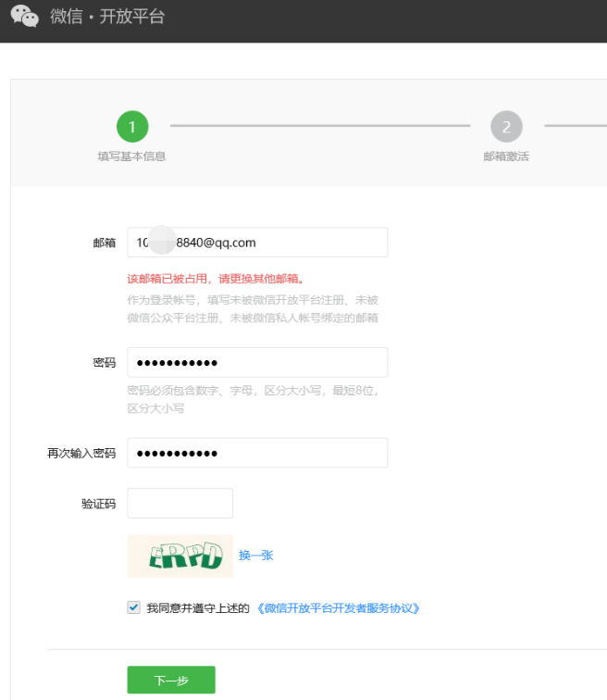The height and width of the screenshot is (700, 607).
Task: Select step 2 circle 邮箱激活
Action: [506, 127]
